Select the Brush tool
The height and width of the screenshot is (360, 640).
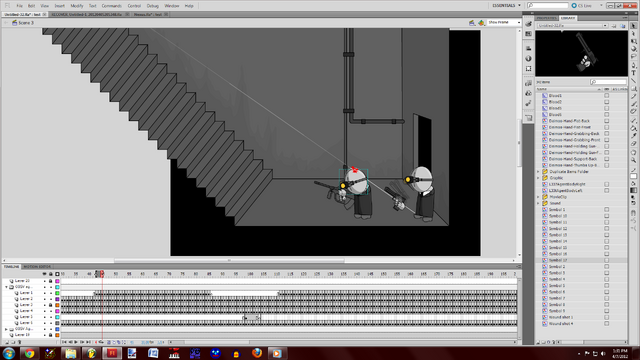click(633, 104)
